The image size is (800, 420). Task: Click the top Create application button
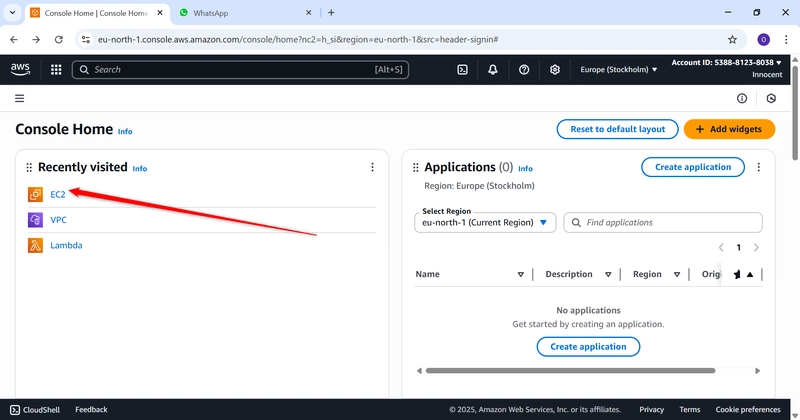[x=693, y=167]
